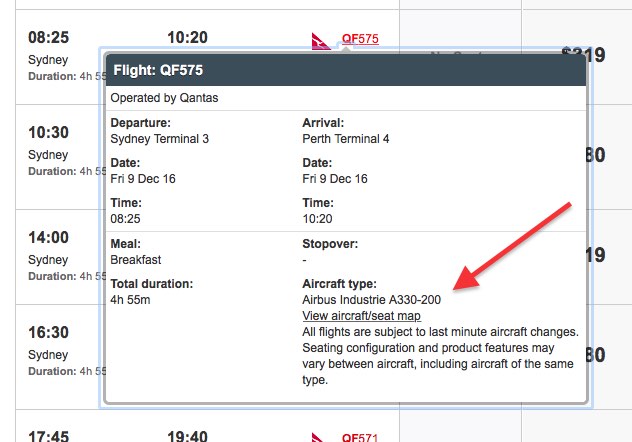This screenshot has height=442, width=632.
Task: Click the Breakfast meal entry
Action: [136, 260]
